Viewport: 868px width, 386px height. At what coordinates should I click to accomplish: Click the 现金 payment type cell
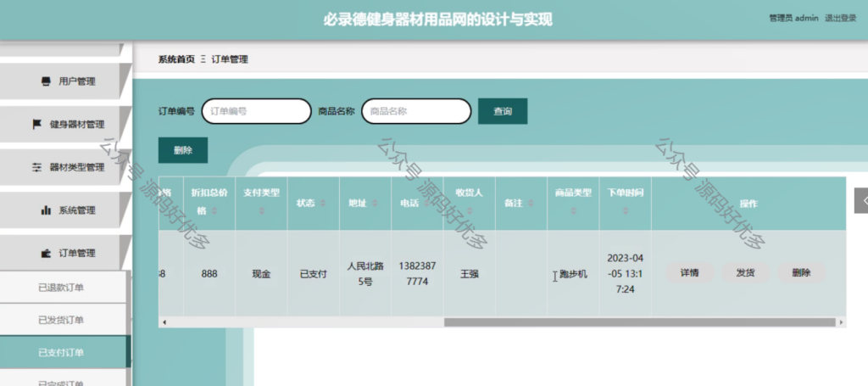pyautogui.click(x=261, y=273)
